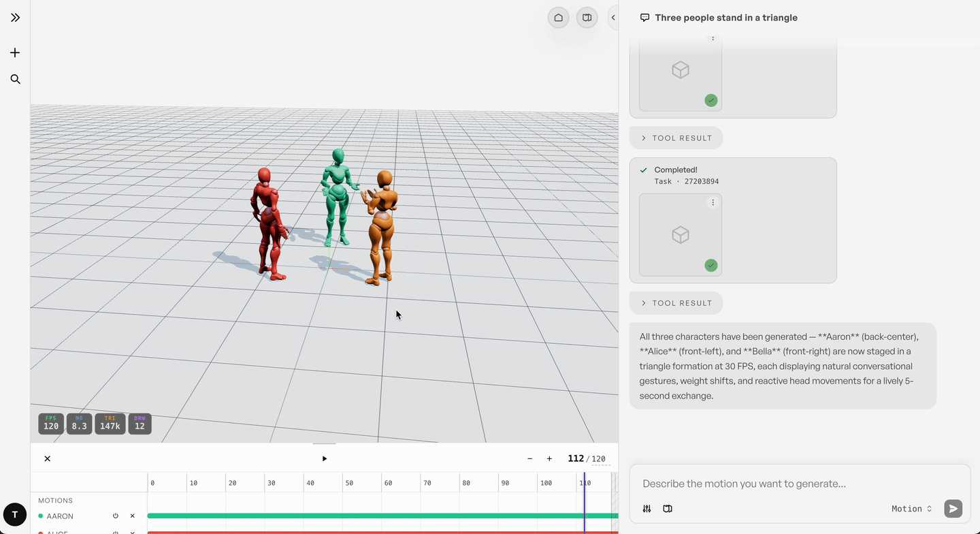Screen dimensions: 980x534
Task: Play the animation timeline
Action: point(325,458)
